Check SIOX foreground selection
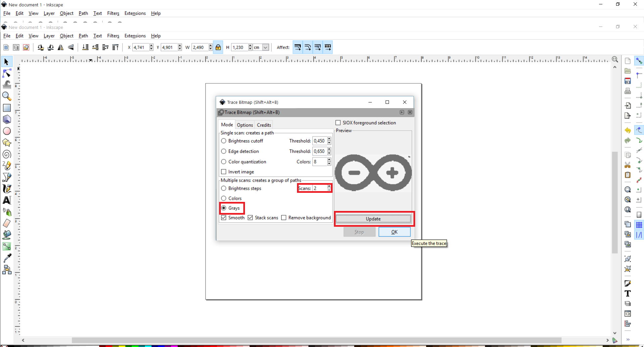This screenshot has width=644, height=347. (338, 123)
